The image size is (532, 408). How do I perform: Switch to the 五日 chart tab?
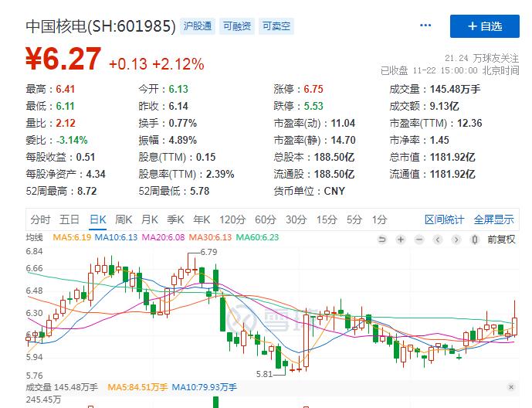[69, 219]
